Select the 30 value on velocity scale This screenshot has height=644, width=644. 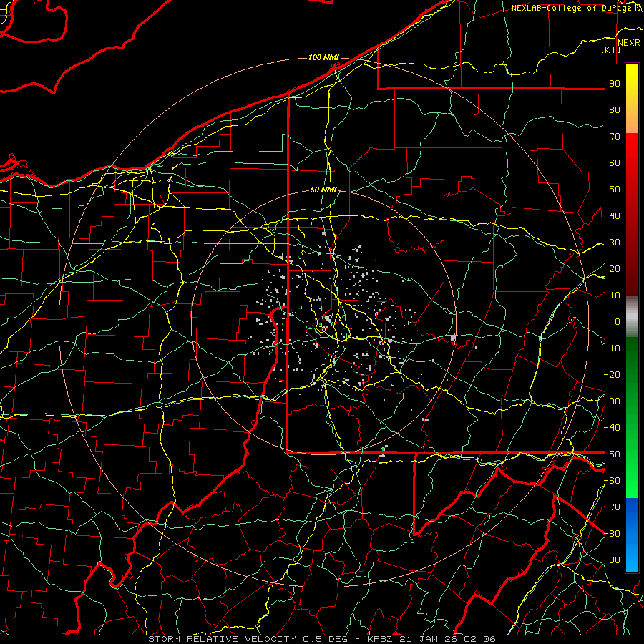[x=615, y=243]
